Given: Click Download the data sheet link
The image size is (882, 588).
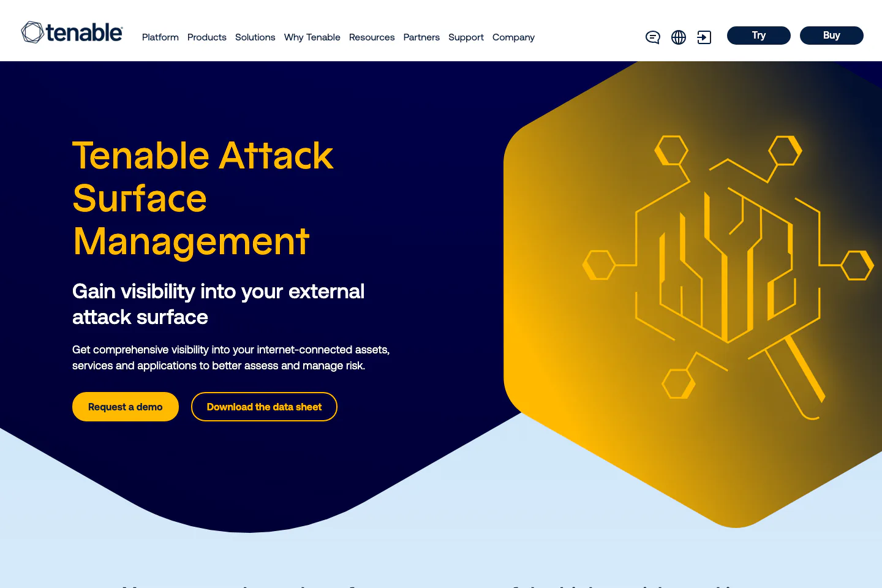Looking at the screenshot, I should (264, 407).
